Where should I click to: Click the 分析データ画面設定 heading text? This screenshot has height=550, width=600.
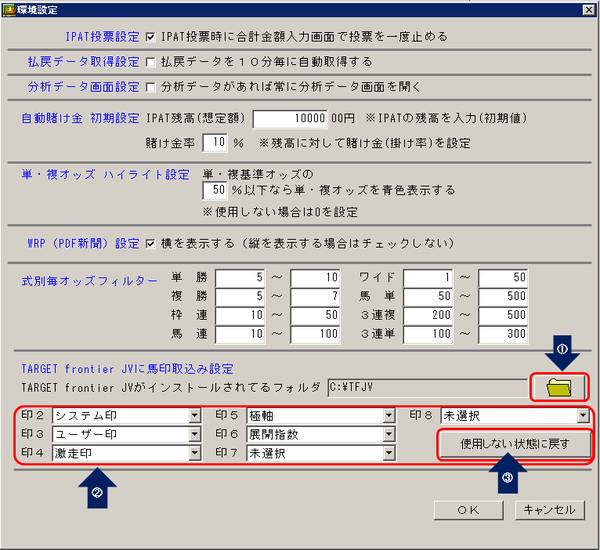point(84,87)
